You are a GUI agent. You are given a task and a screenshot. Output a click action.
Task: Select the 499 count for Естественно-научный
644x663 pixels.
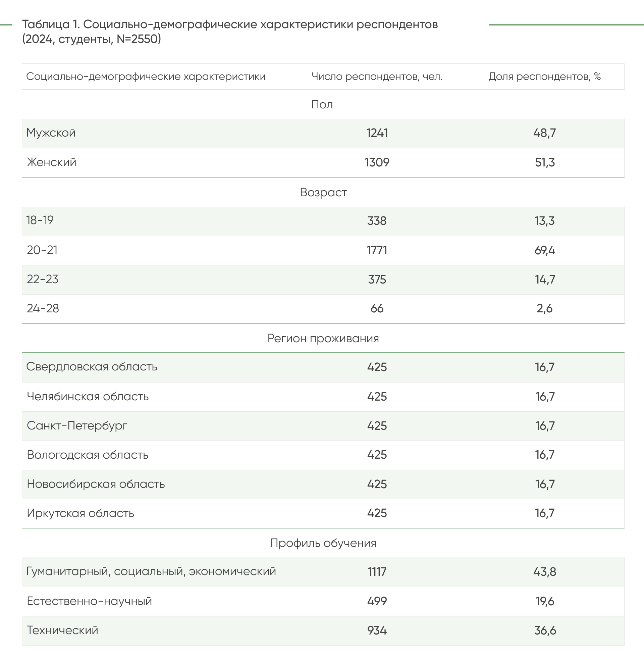coord(377,602)
